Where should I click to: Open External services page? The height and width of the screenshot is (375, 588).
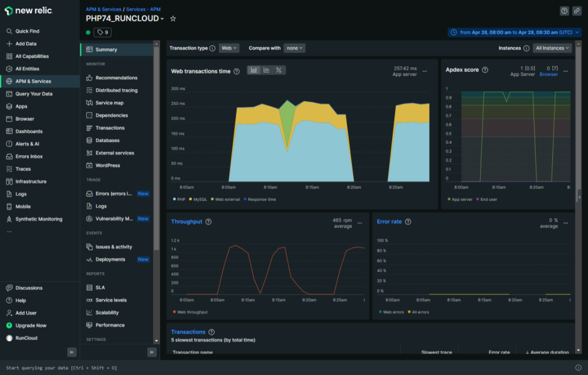coord(114,153)
